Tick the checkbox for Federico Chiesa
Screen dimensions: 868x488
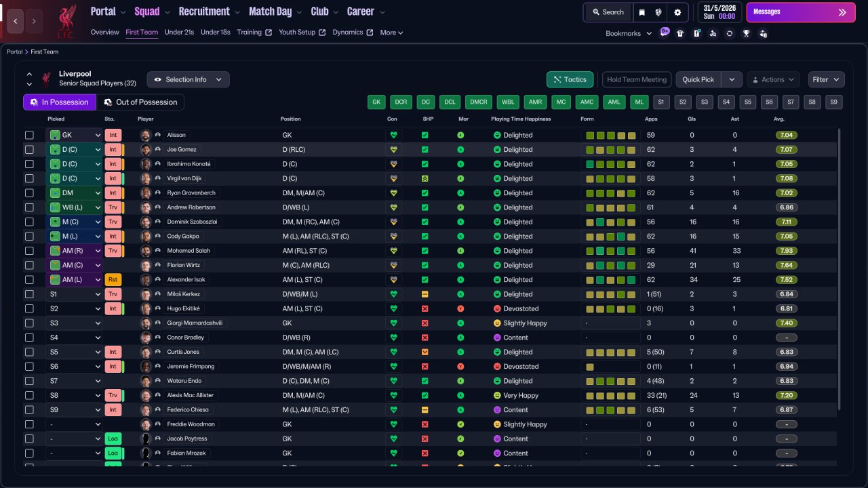29,410
